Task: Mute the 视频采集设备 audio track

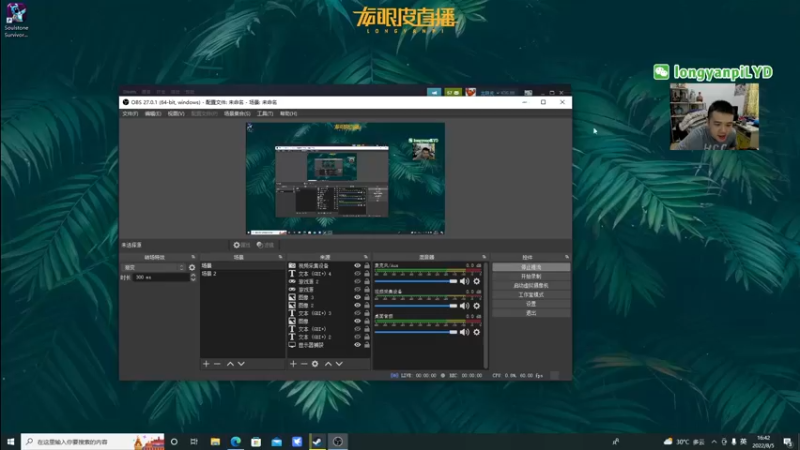Action: pyautogui.click(x=464, y=306)
